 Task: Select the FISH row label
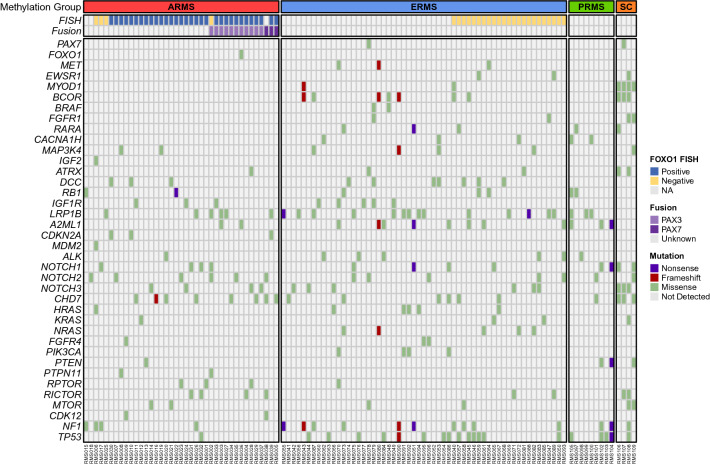click(70, 20)
